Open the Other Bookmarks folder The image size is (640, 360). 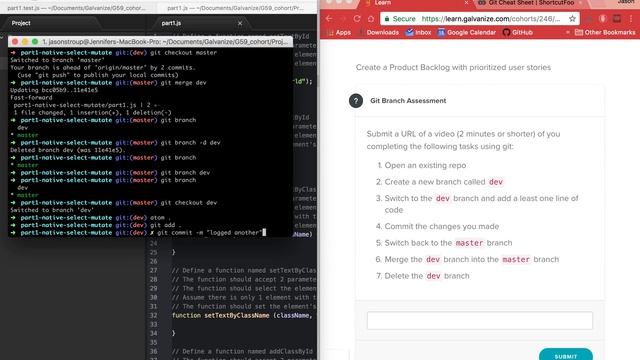click(x=605, y=32)
